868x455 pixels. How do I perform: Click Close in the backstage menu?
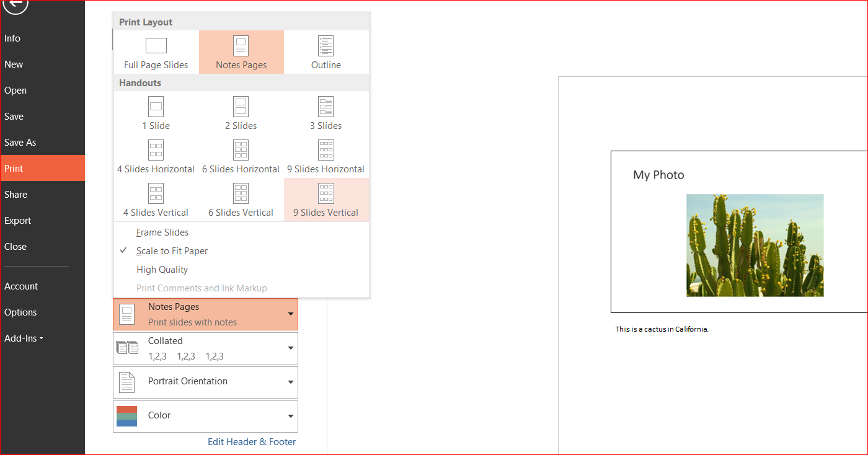pyautogui.click(x=42, y=247)
